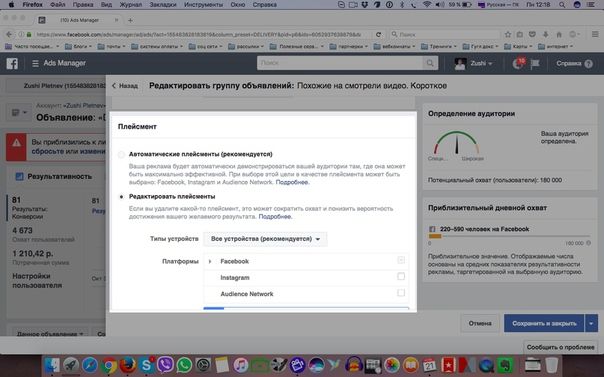Image resolution: width=604 pixels, height=377 pixels.
Task: Click the Назад back link
Action: (x=125, y=86)
